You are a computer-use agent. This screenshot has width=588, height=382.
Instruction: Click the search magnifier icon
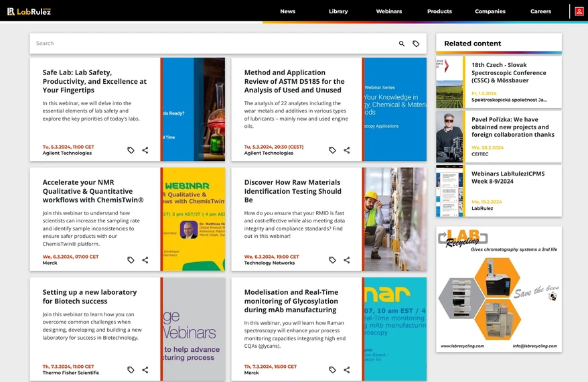pyautogui.click(x=402, y=44)
